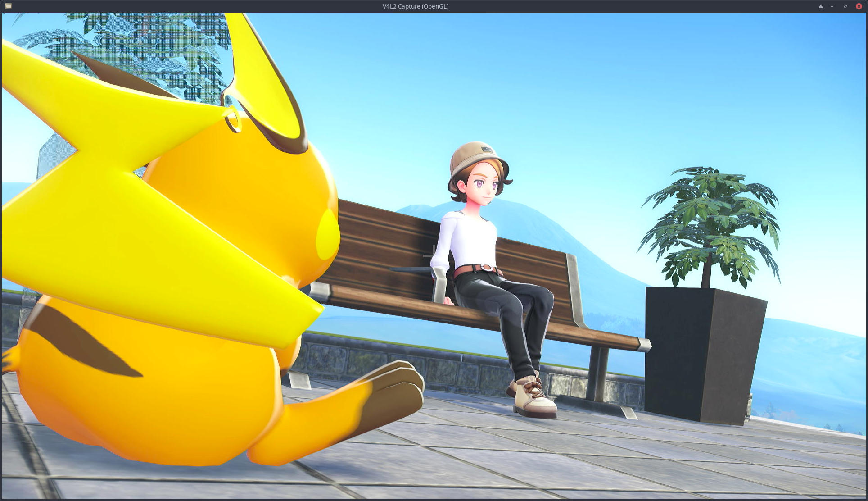Minimize the V4L2 Capture window
Image resolution: width=868 pixels, height=501 pixels.
(832, 6)
